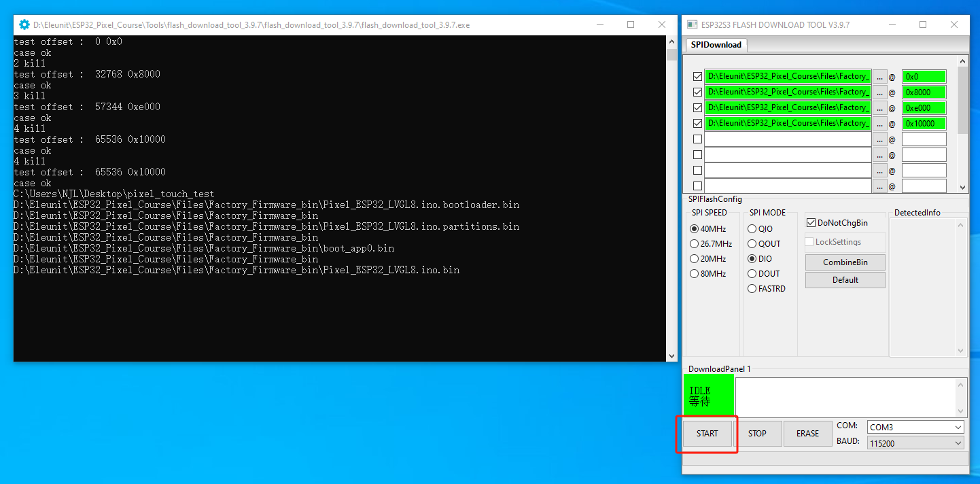Click the '3 kill' console line

29,96
